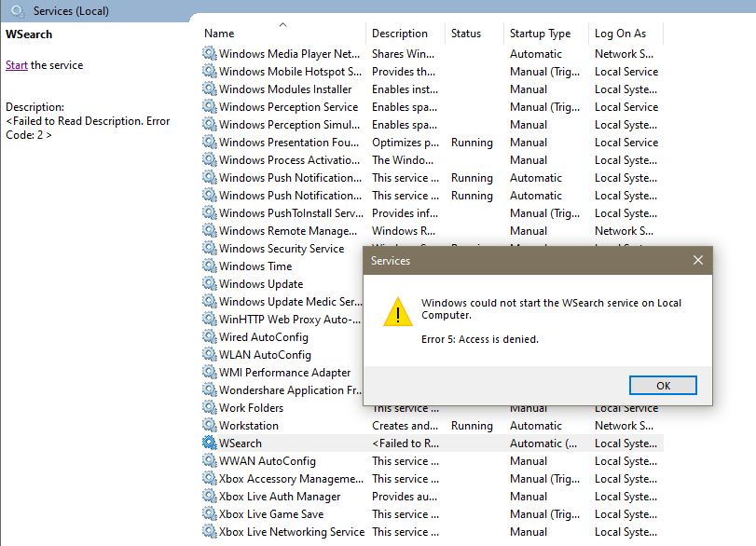Screen dimensions: 756x546
Task: Select the Wired AutoConfig service name
Action: tap(263, 337)
